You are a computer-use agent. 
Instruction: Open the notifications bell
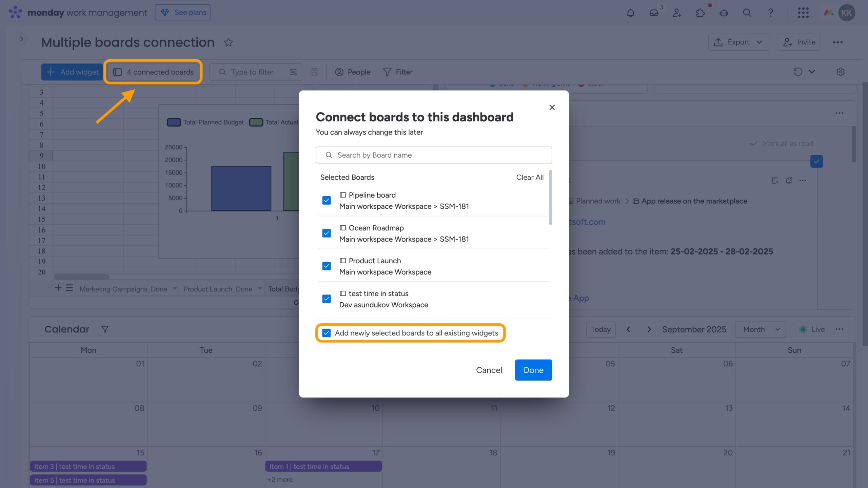click(x=631, y=13)
